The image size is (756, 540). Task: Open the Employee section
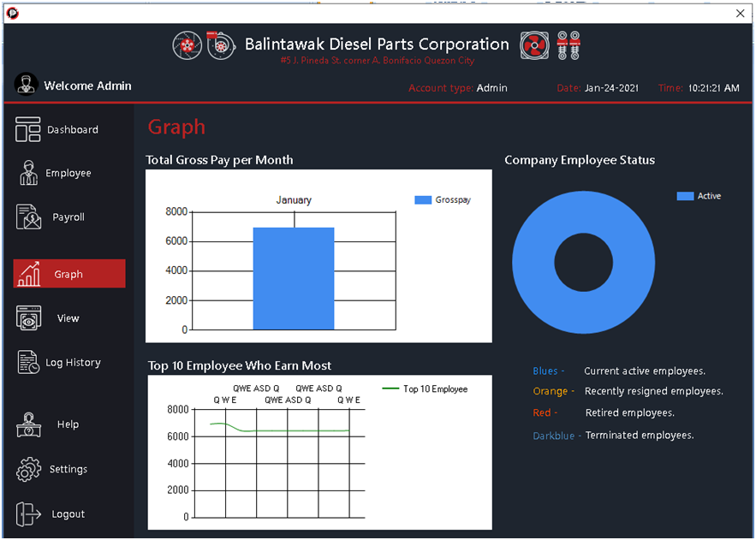(68, 173)
